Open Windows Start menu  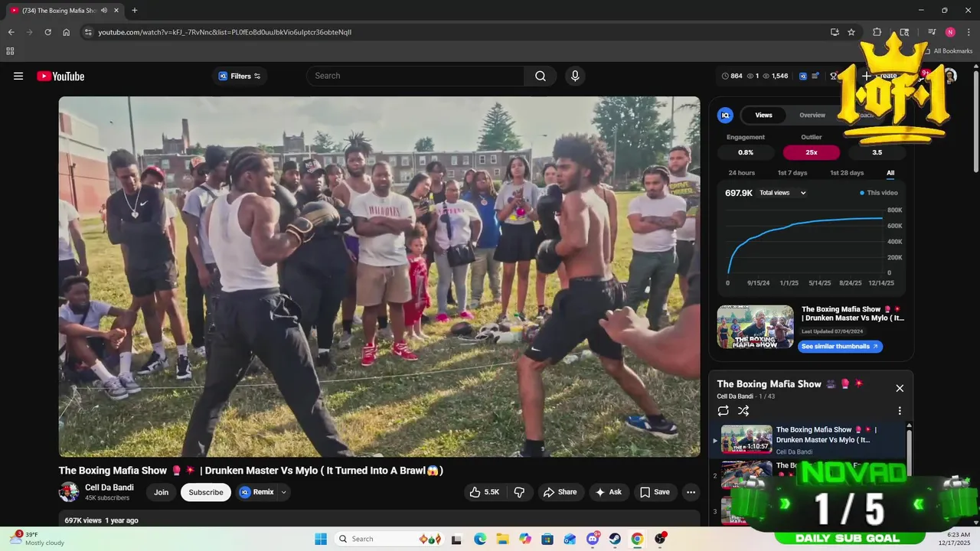[320, 539]
